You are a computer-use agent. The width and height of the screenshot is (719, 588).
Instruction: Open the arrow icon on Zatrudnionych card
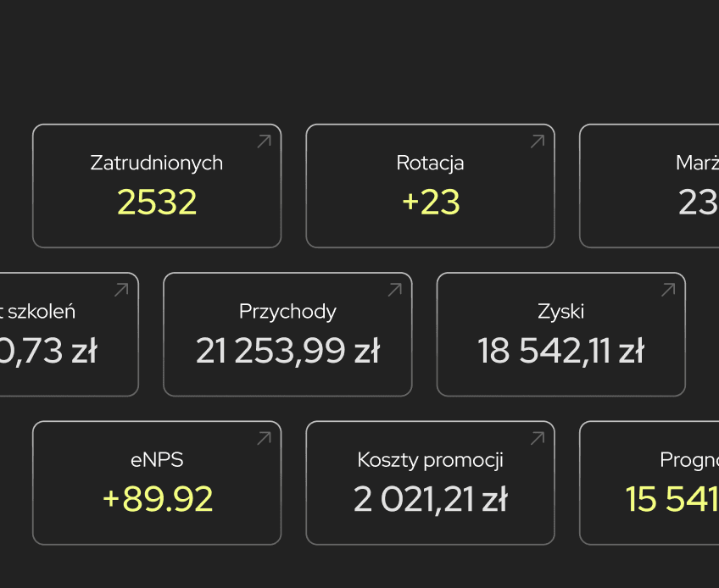(264, 141)
